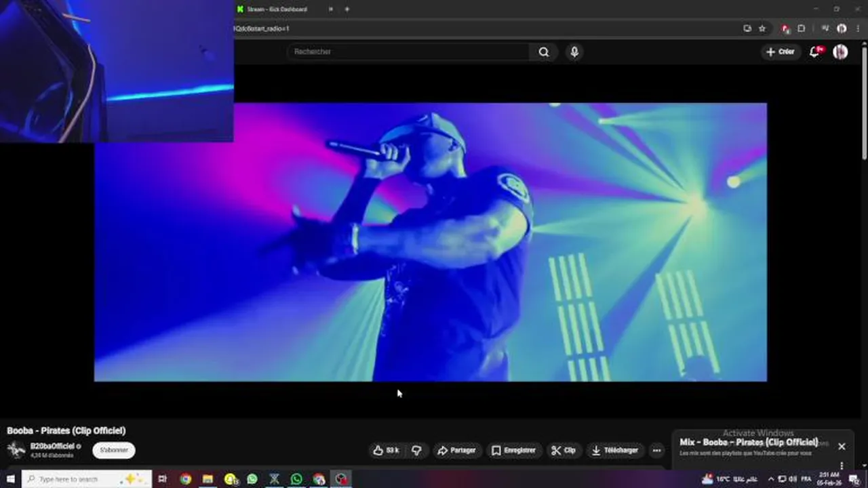Share the video with Partager

click(456, 450)
